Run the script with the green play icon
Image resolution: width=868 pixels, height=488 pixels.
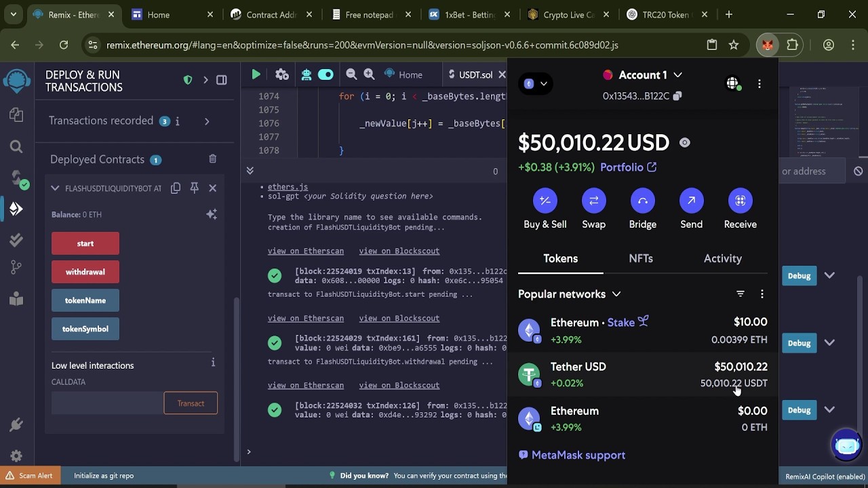point(256,75)
